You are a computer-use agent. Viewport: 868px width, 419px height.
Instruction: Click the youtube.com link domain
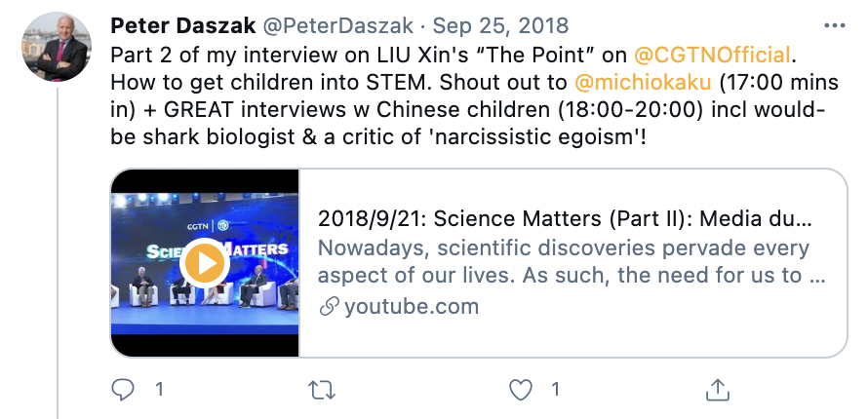pyautogui.click(x=412, y=307)
